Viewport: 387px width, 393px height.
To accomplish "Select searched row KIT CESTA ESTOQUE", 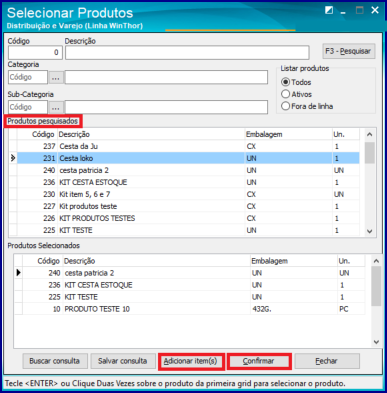I will 188,182.
